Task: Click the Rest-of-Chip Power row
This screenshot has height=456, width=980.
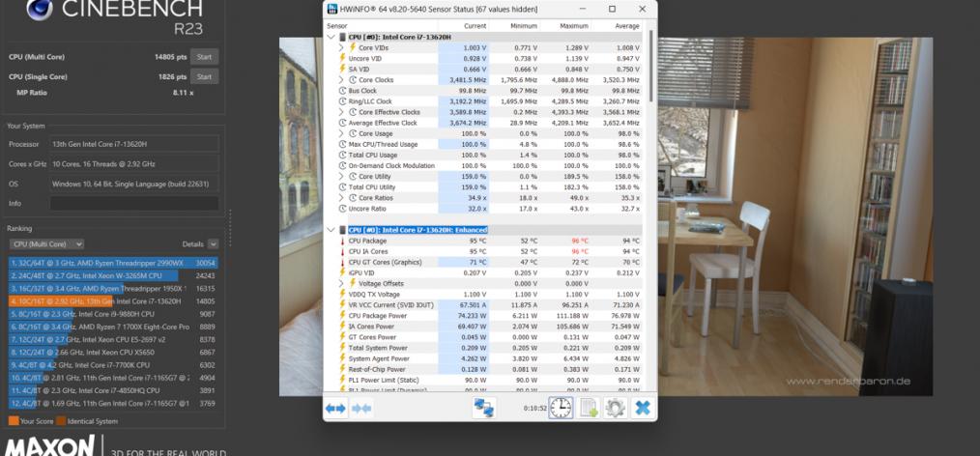Action: 484,369
